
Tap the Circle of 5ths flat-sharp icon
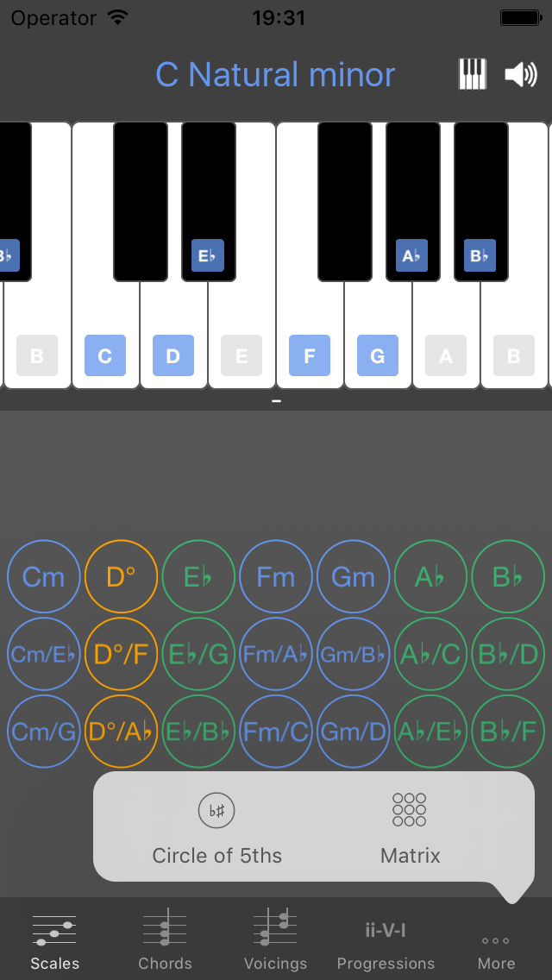click(x=216, y=808)
